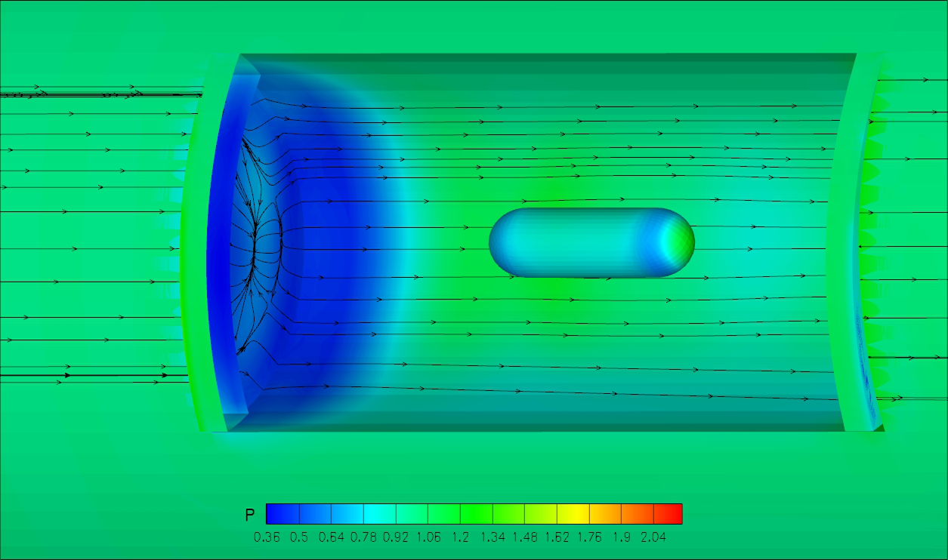Click the P pressure legend label
This screenshot has height=560, width=948.
point(250,515)
